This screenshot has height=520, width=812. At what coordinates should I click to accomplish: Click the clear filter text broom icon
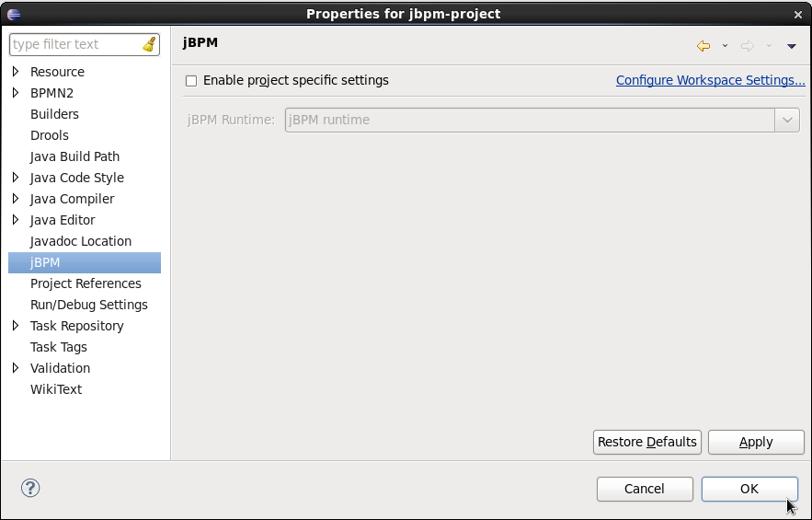pyautogui.click(x=149, y=44)
